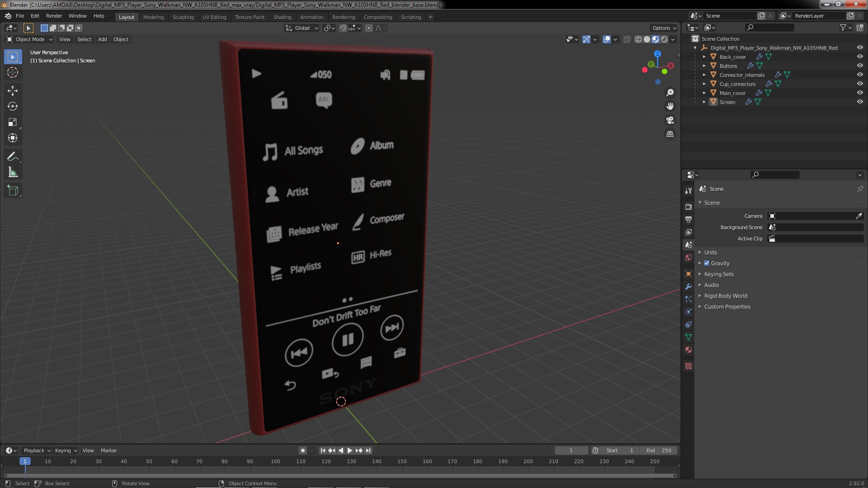Switch perspective/orthographic grid icon
Screen dimensions: 868x488
pos(670,134)
